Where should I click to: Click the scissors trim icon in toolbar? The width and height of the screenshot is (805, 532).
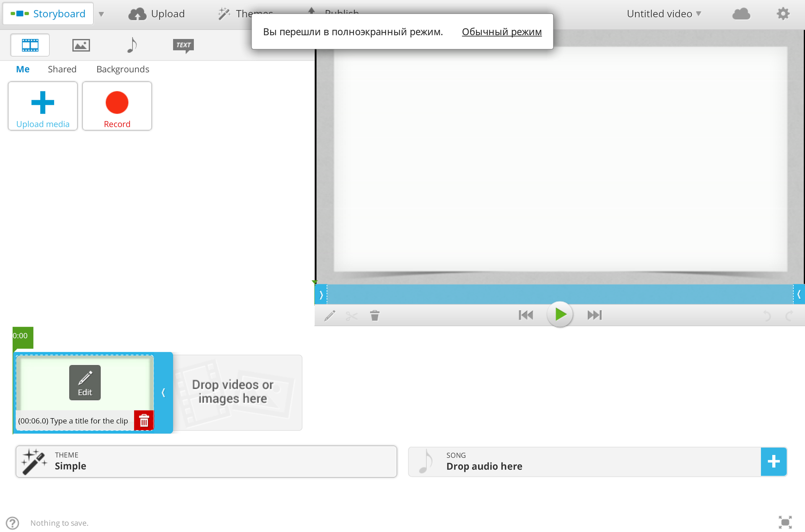[351, 315]
